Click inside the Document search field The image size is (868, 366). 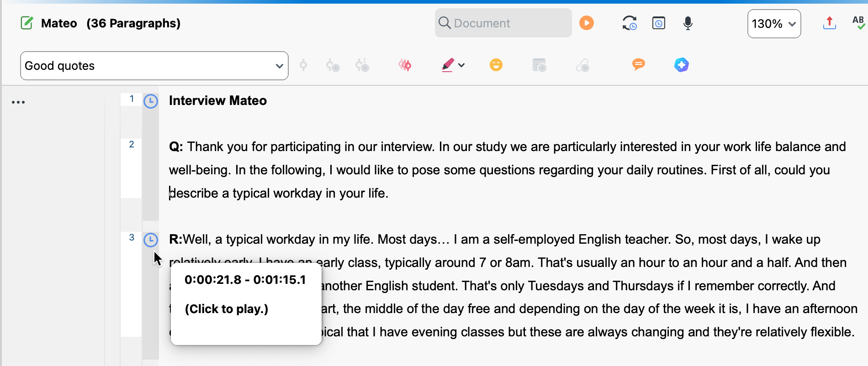pos(503,23)
